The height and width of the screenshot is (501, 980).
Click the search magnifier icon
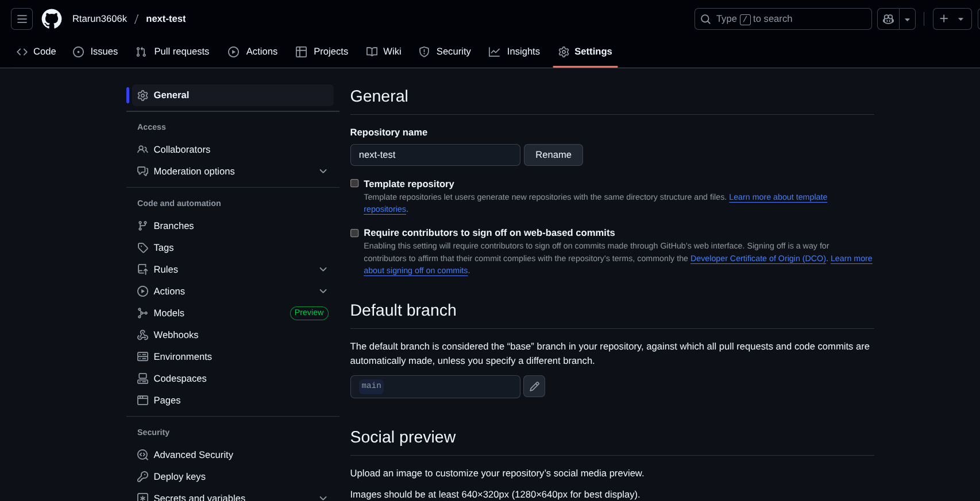pyautogui.click(x=705, y=19)
